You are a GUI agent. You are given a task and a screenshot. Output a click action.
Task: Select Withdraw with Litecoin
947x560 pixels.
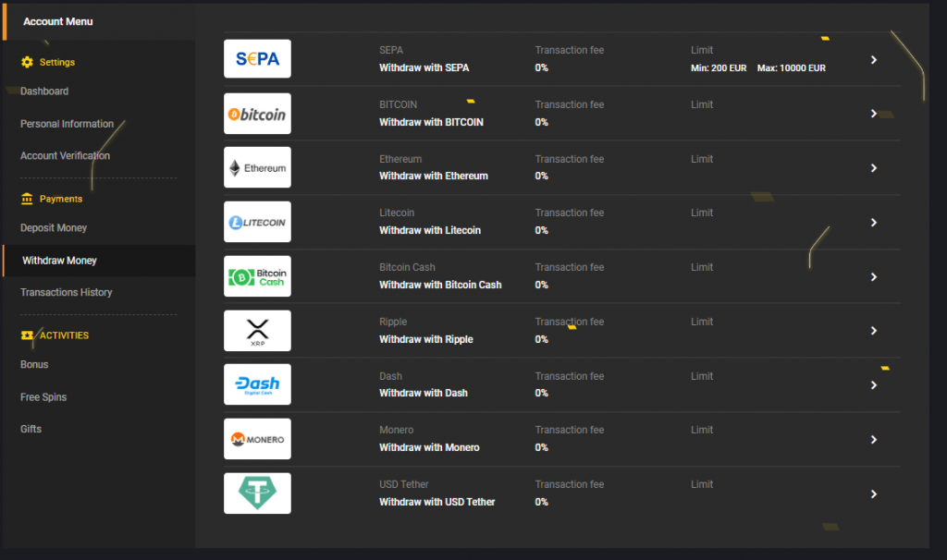[x=430, y=230]
